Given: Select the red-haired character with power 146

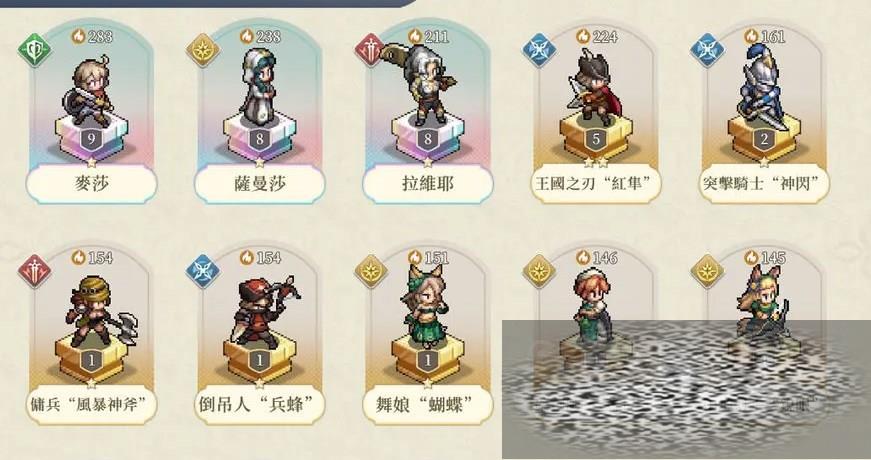Looking at the screenshot, I should click(x=592, y=303).
